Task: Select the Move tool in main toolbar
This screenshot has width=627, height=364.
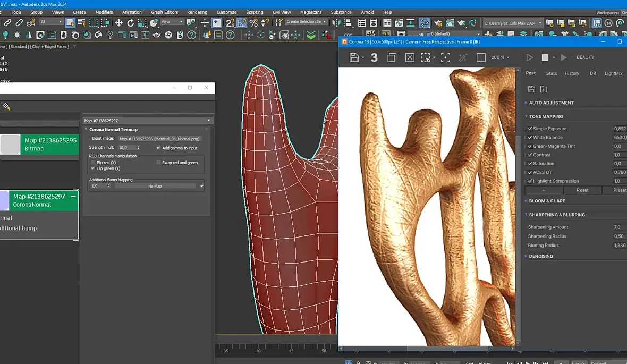Action: pyautogui.click(x=118, y=23)
